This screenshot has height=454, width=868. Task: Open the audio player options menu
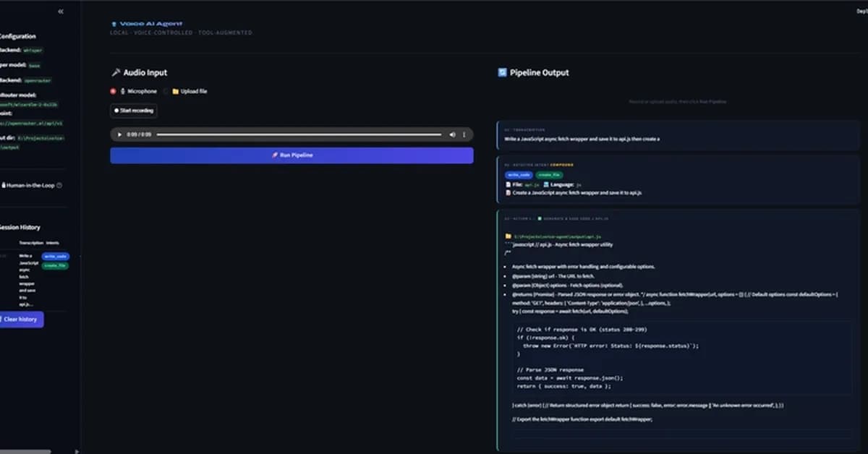(462, 134)
